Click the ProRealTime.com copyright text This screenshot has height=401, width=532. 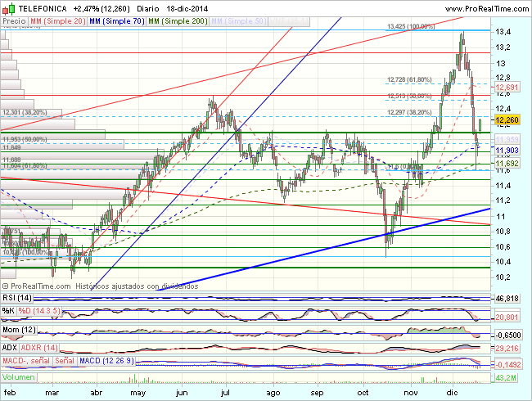[37, 286]
